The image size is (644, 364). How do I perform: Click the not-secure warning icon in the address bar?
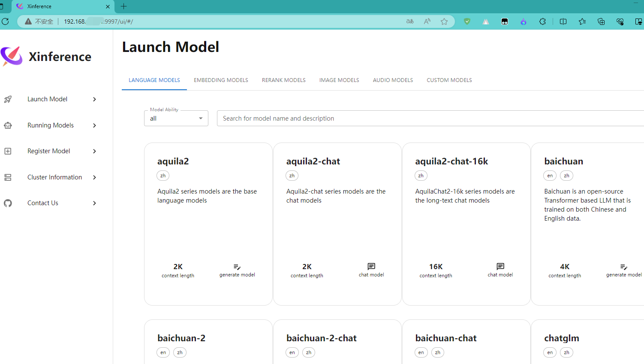28,21
